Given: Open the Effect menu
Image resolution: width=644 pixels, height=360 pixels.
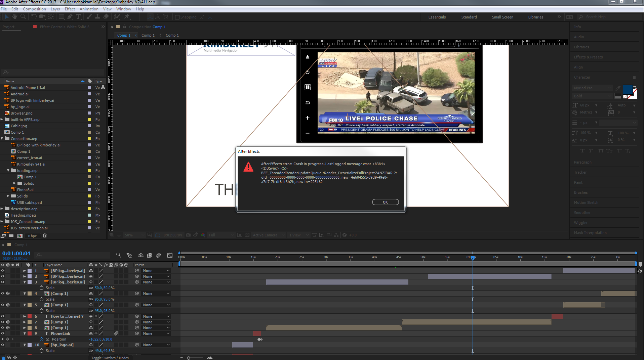Looking at the screenshot, I should coord(70,9).
